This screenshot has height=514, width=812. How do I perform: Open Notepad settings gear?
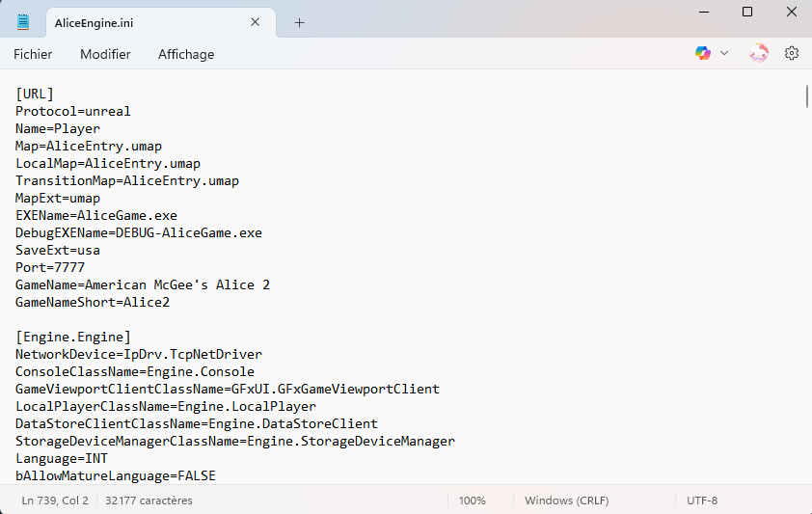792,53
